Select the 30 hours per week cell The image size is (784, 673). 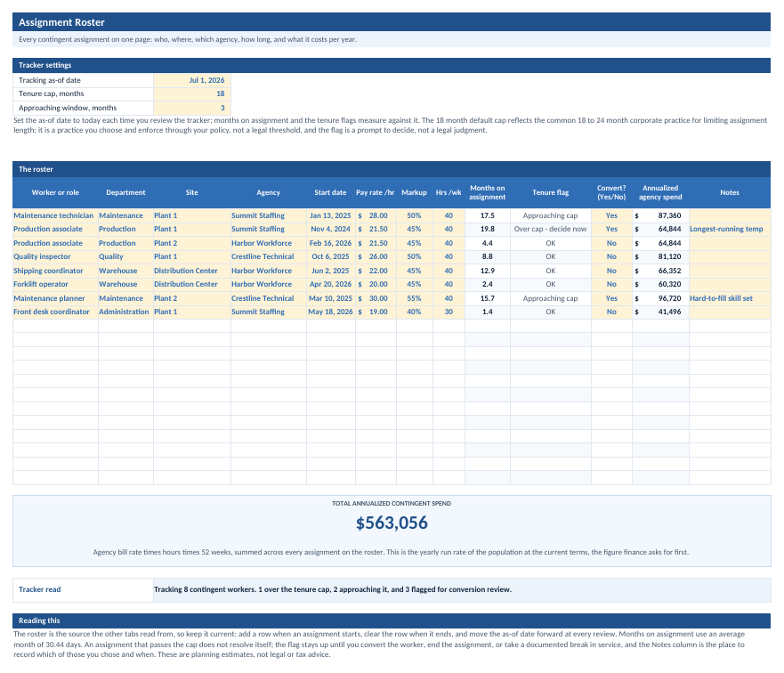449,312
